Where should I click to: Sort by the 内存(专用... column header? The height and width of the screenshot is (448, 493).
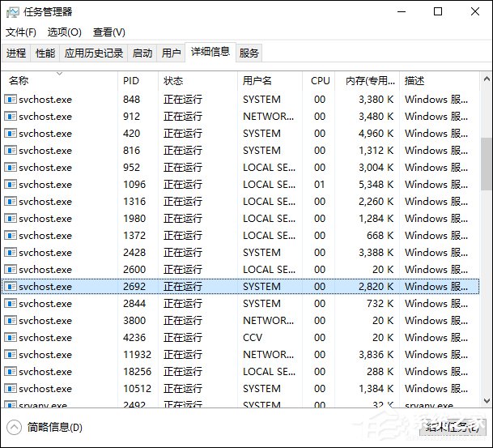click(x=367, y=80)
